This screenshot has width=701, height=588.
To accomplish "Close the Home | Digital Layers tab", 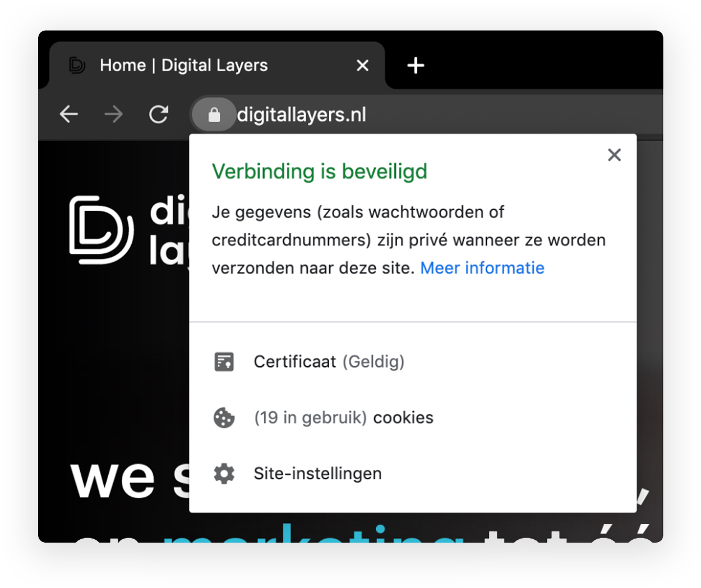I will pos(363,66).
